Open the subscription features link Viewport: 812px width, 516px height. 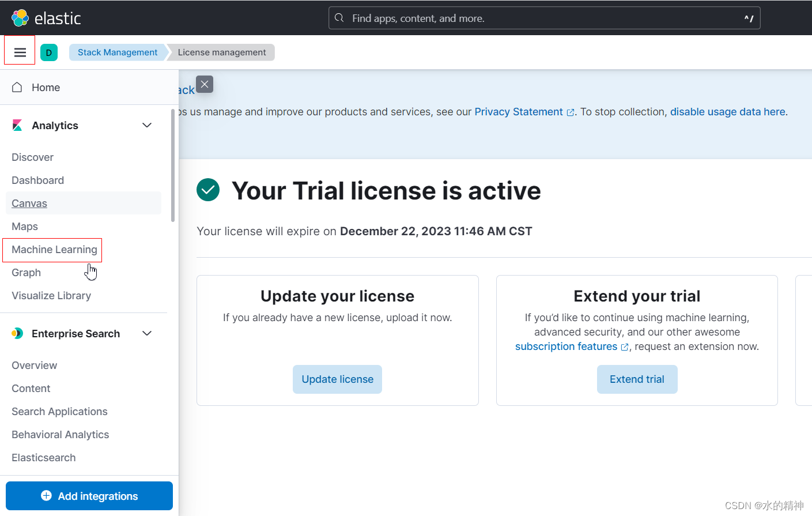click(566, 346)
